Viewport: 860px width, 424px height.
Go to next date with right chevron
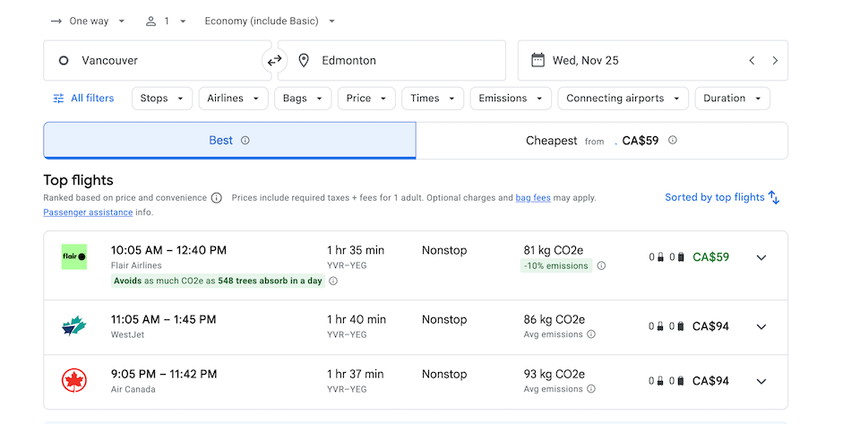tap(775, 60)
